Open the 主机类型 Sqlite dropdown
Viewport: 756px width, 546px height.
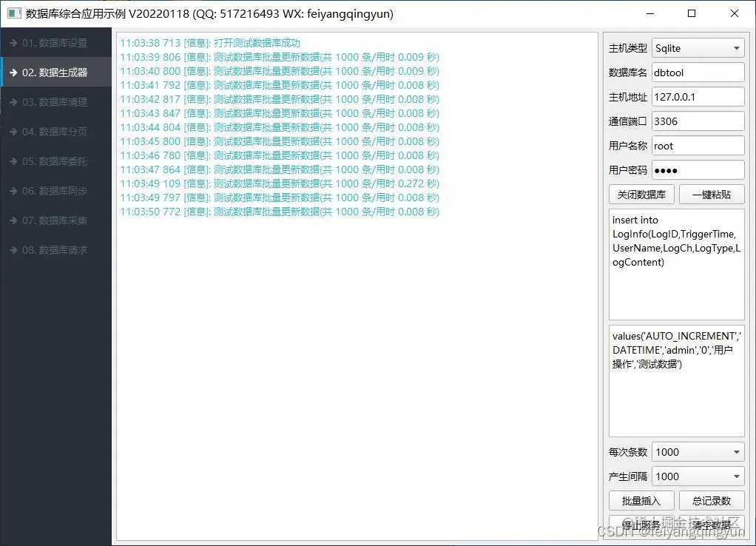(698, 48)
